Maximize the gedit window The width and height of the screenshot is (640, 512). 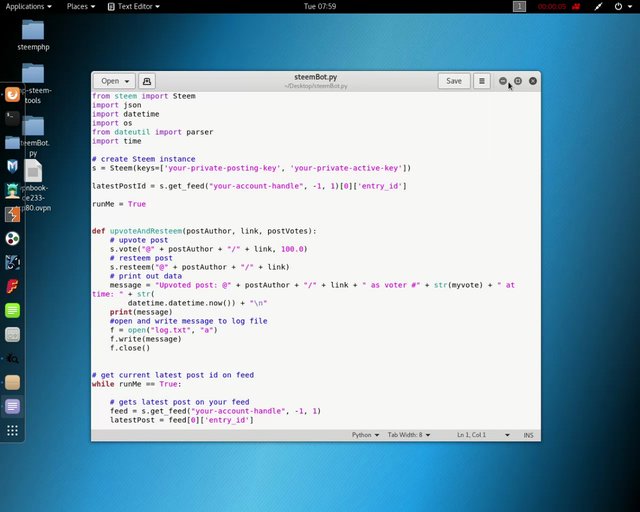click(518, 81)
